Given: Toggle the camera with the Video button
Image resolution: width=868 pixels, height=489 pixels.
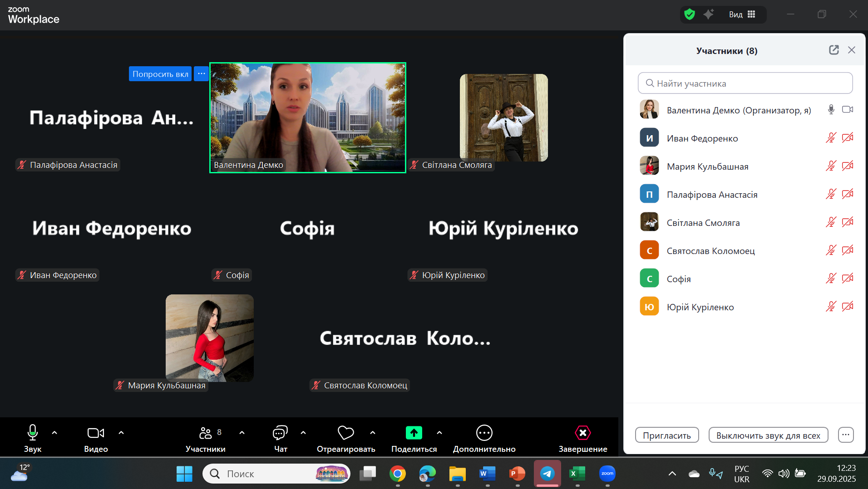Looking at the screenshot, I should (95, 433).
